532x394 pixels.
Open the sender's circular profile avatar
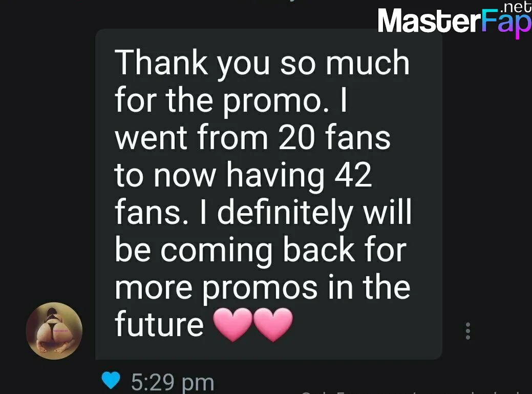coord(54,331)
